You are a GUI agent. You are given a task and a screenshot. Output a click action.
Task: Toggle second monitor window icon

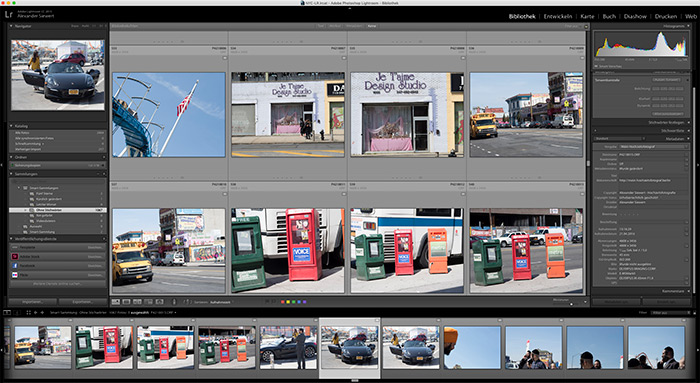(x=18, y=312)
